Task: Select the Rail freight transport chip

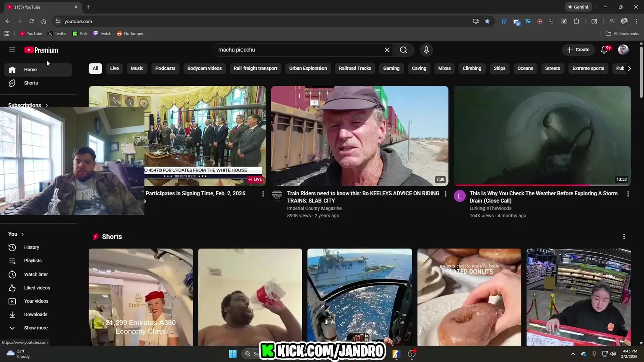Action: (x=256, y=68)
